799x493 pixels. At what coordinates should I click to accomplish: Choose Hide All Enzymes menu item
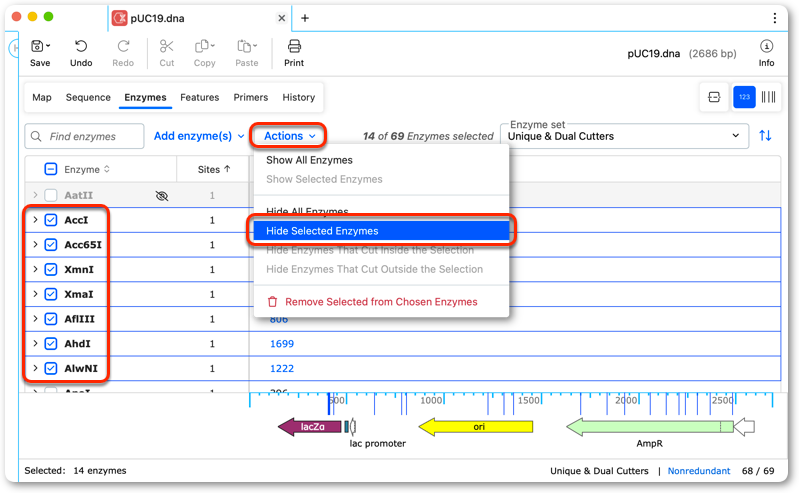[381, 212]
